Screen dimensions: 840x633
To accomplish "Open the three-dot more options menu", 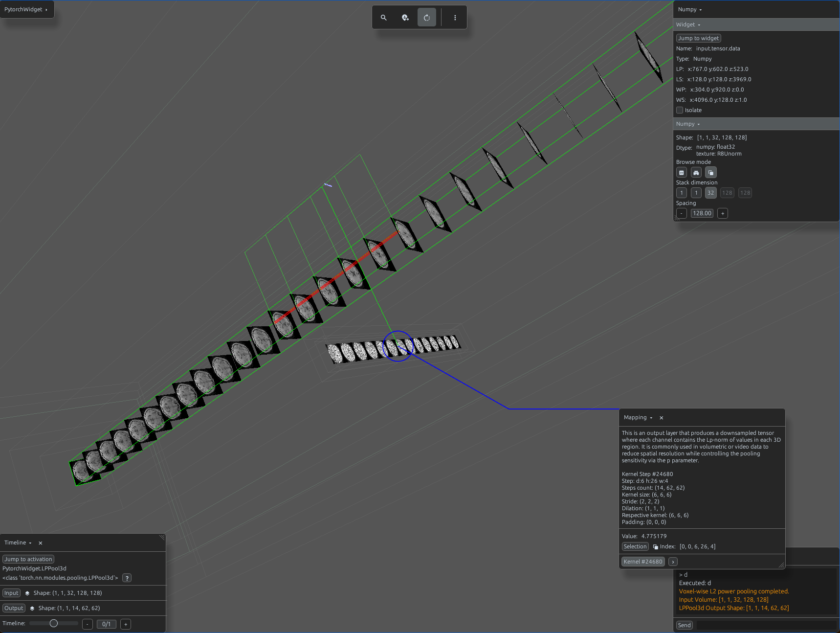I will tap(455, 18).
